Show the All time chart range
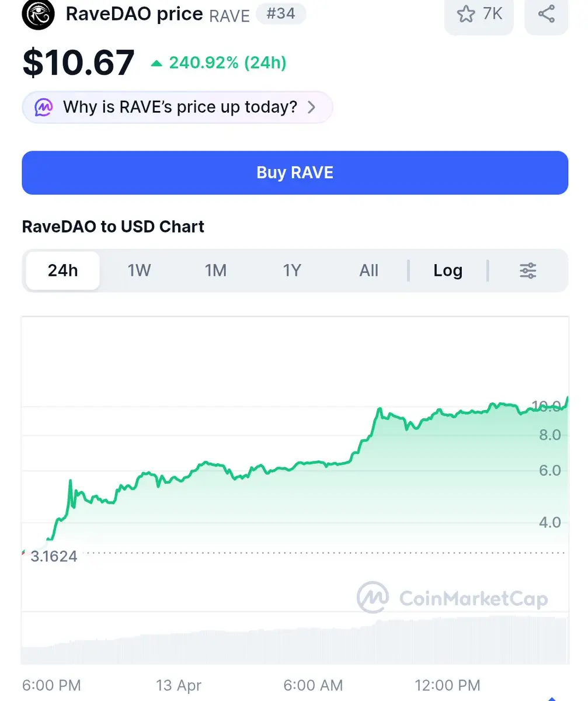 (x=368, y=270)
